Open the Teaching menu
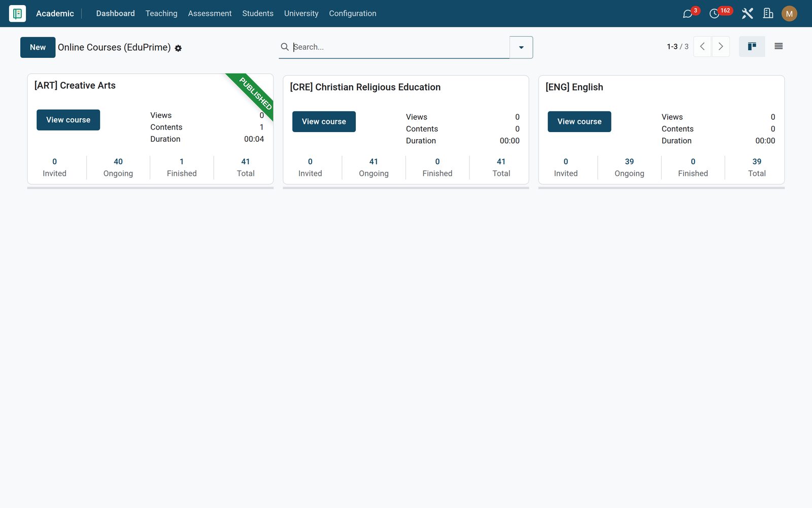 click(161, 14)
